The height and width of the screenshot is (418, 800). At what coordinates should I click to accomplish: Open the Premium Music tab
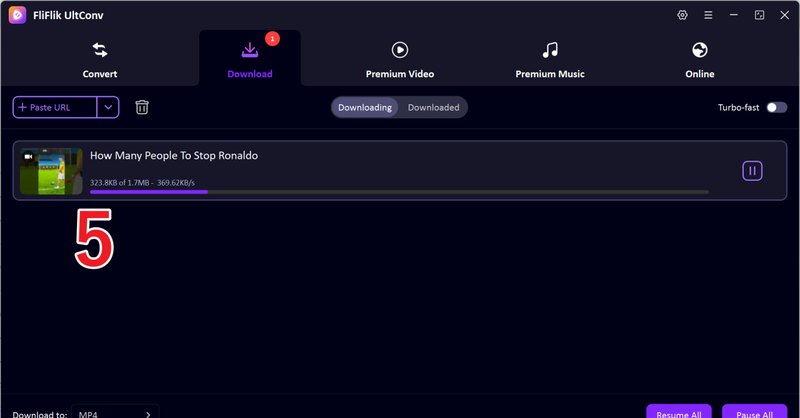(549, 60)
